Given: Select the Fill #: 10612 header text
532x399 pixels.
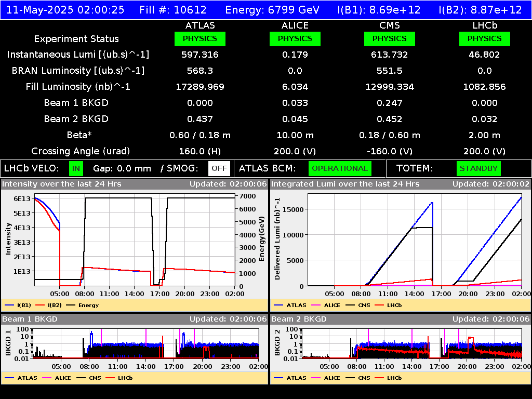Looking at the screenshot, I should 173,10.
